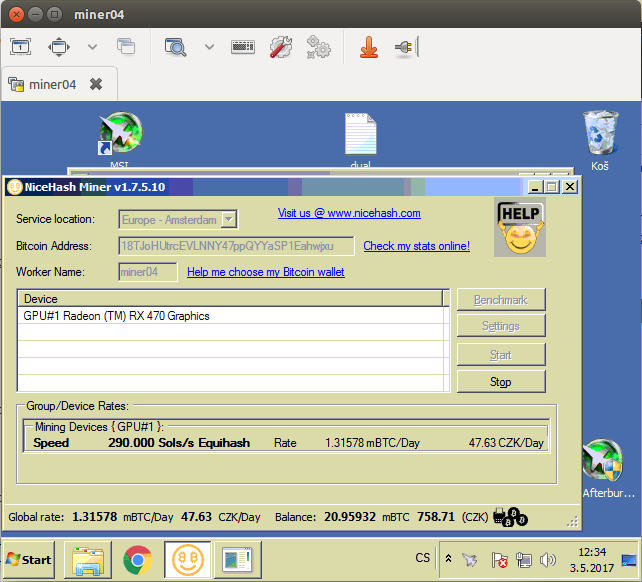642x582 pixels.
Task: Click the orange download arrow icon
Action: coord(369,47)
